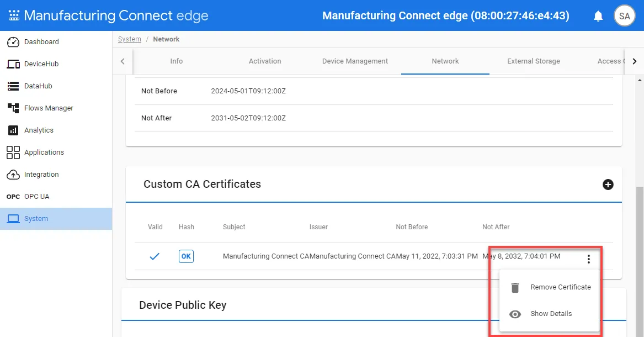Viewport: 644px width, 337px height.
Task: Click the May 11, 2022 date cell
Action: click(x=437, y=256)
